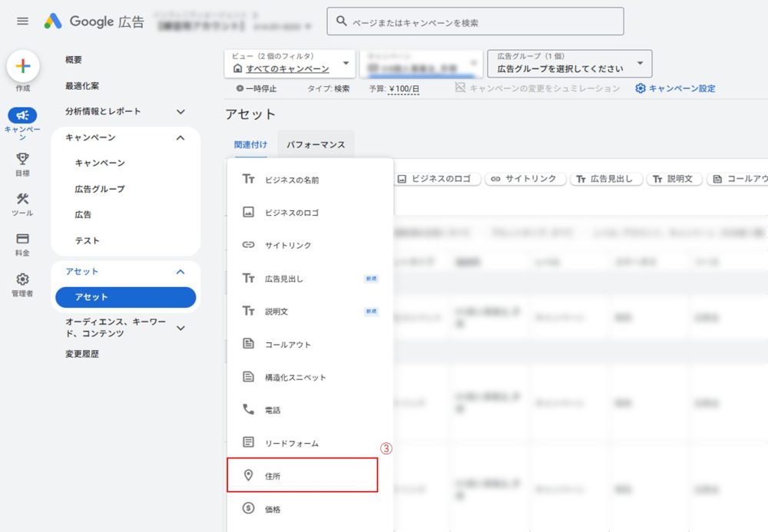Open Tools wrench icon in sidebar
Screen dimensions: 768x532
point(22,199)
